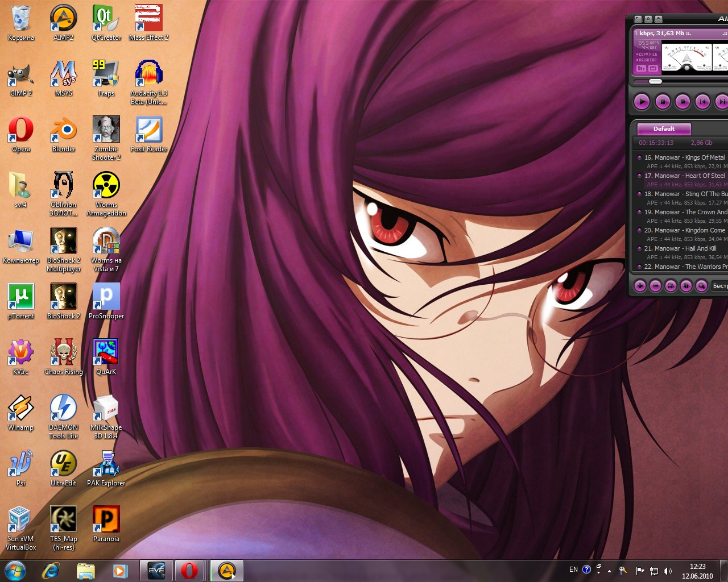This screenshot has height=582, width=728.
Task: Launch Blender from the desktop
Action: click(64, 134)
